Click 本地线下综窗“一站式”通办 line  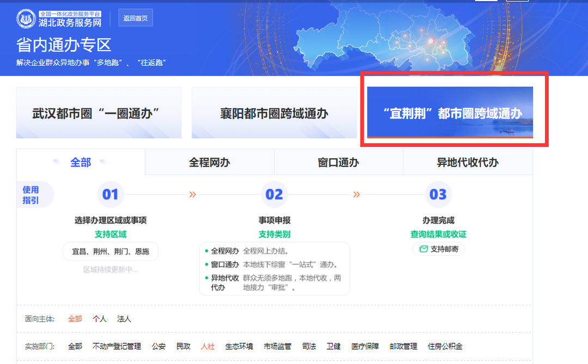pos(292,264)
